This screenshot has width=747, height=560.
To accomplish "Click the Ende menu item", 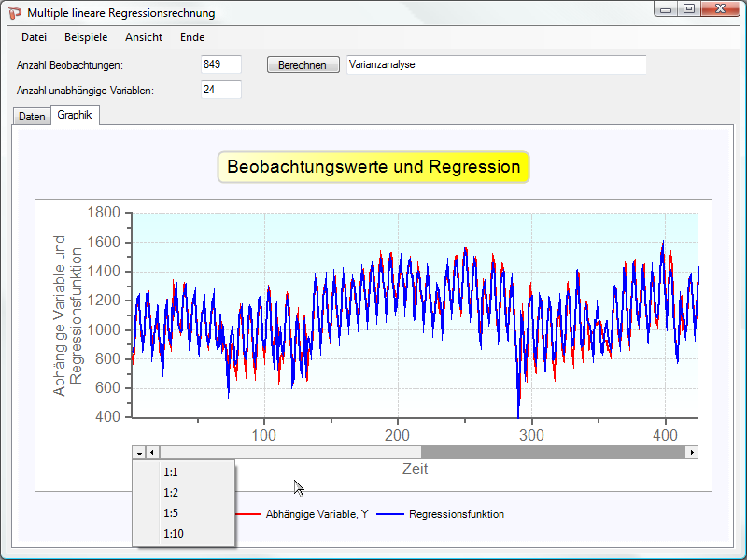I will (192, 37).
